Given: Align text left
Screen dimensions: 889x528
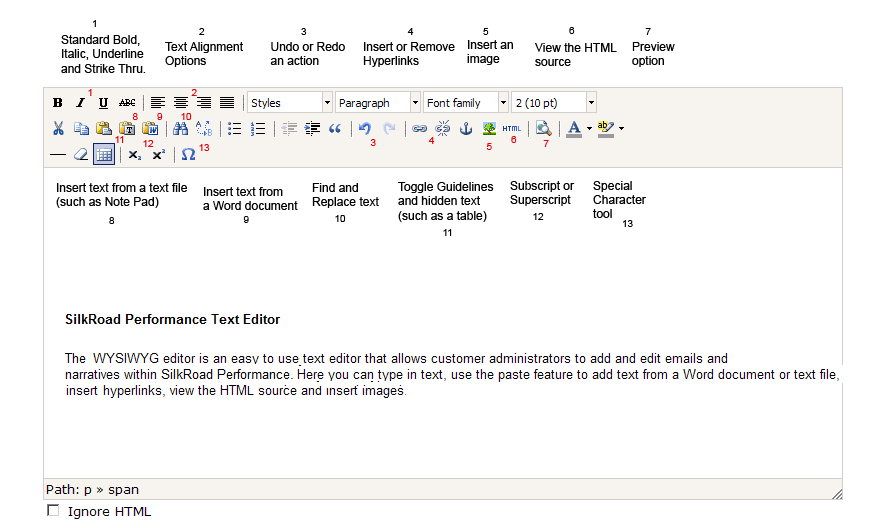Looking at the screenshot, I should point(158,103).
